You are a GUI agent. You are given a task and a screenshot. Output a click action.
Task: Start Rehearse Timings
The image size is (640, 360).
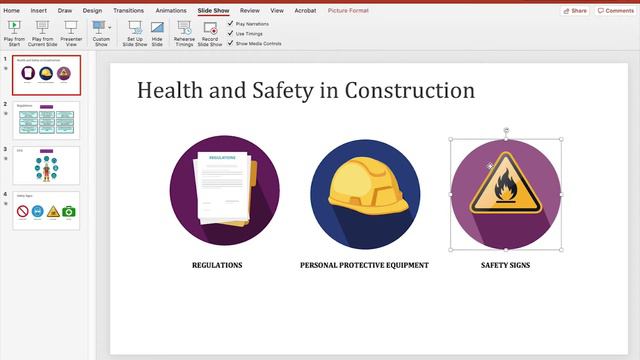184,33
